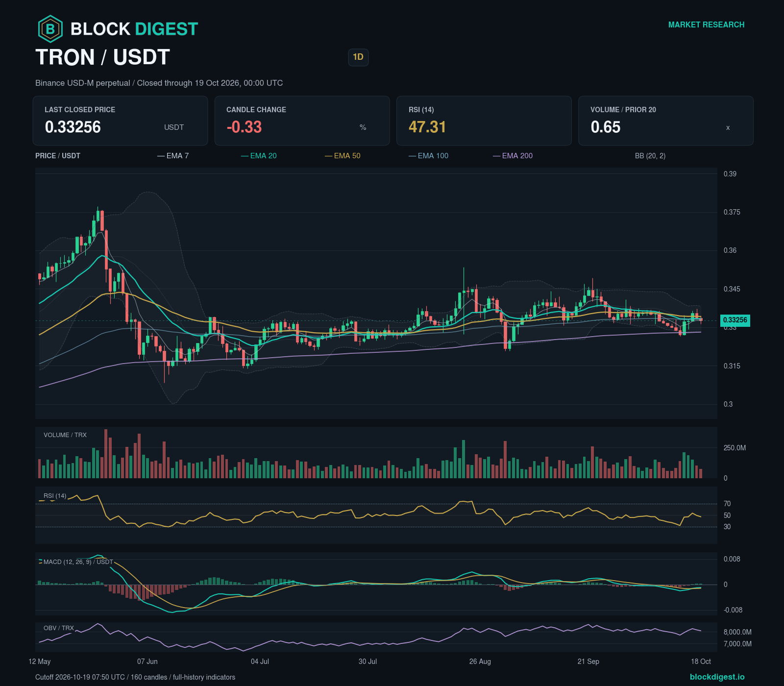Click the 26 Aug date axis label
The image size is (784, 686).
click(480, 661)
